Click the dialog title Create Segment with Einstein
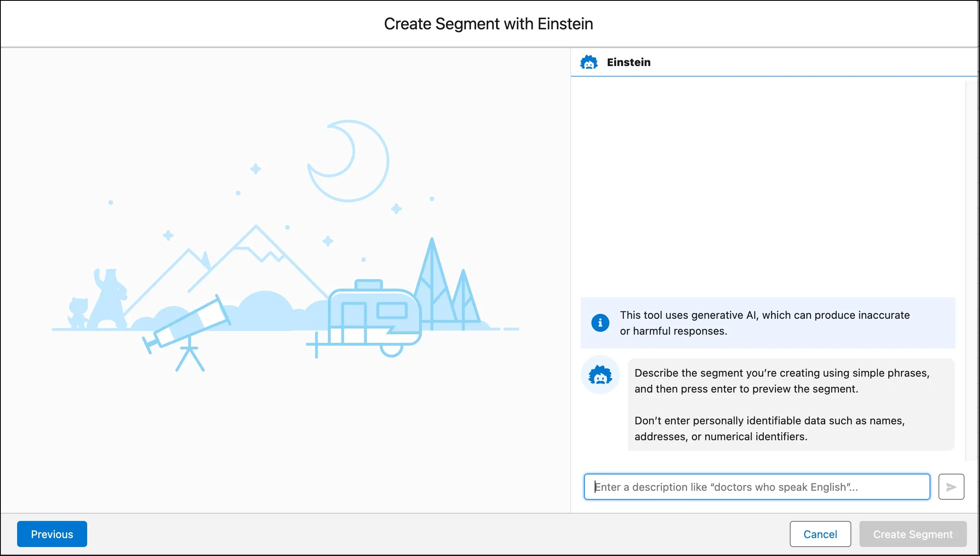This screenshot has width=980, height=556. [488, 24]
